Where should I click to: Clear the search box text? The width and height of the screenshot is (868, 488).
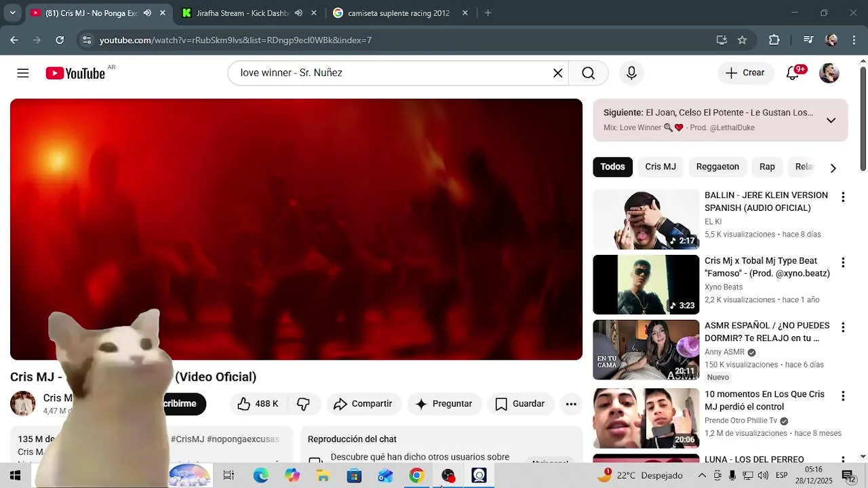point(558,73)
